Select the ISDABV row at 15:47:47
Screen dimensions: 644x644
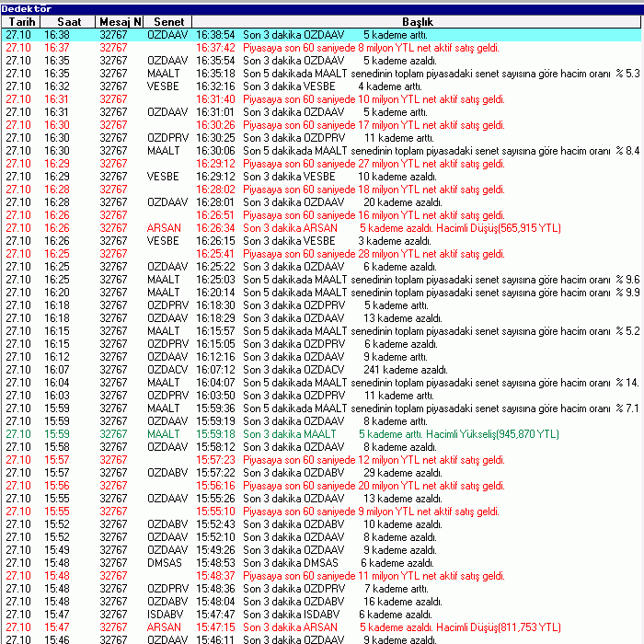(x=322, y=614)
